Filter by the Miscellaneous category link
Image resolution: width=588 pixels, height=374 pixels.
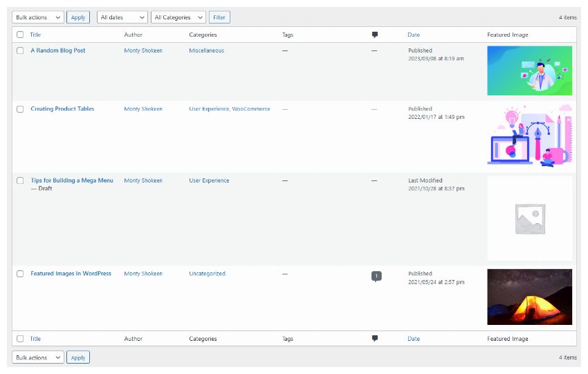pyautogui.click(x=207, y=50)
